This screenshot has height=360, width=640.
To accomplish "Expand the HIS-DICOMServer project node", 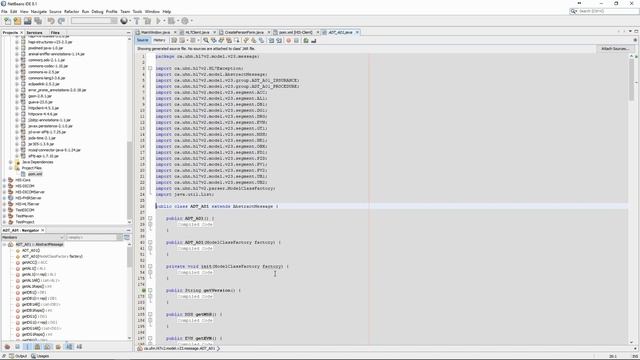I will pyautogui.click(x=4, y=192).
